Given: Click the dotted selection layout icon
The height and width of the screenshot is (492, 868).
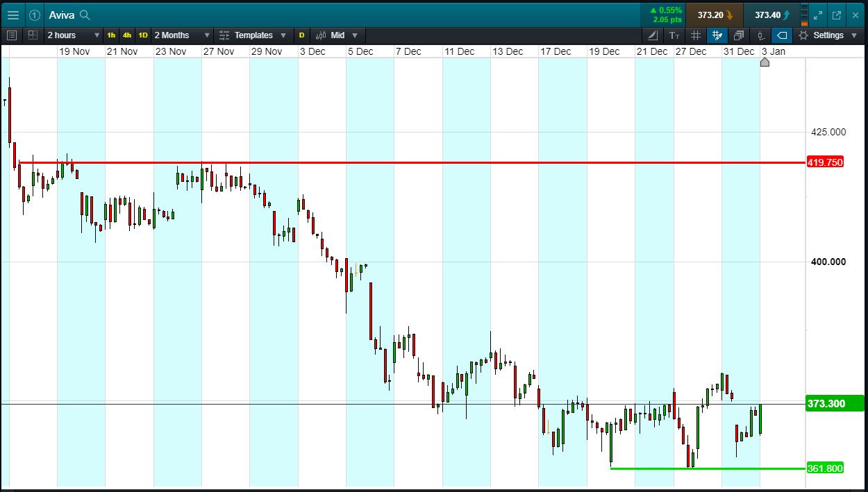Looking at the screenshot, I should click(33, 35).
